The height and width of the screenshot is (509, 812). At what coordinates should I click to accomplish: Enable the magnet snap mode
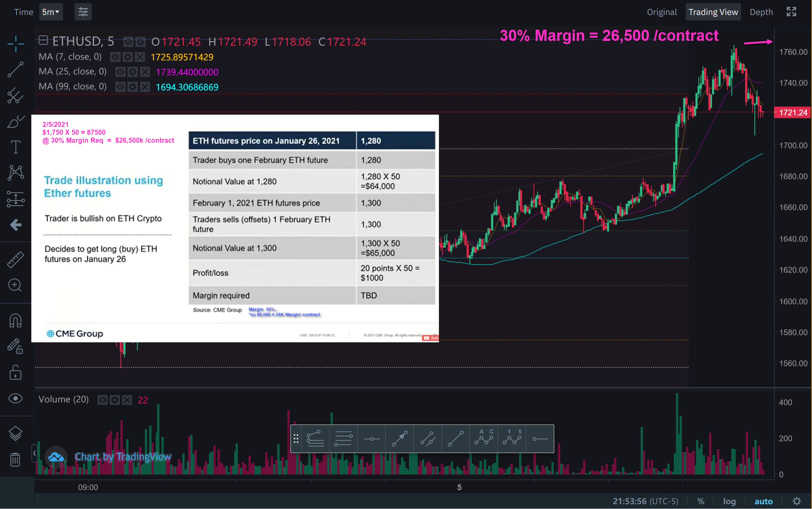15,320
